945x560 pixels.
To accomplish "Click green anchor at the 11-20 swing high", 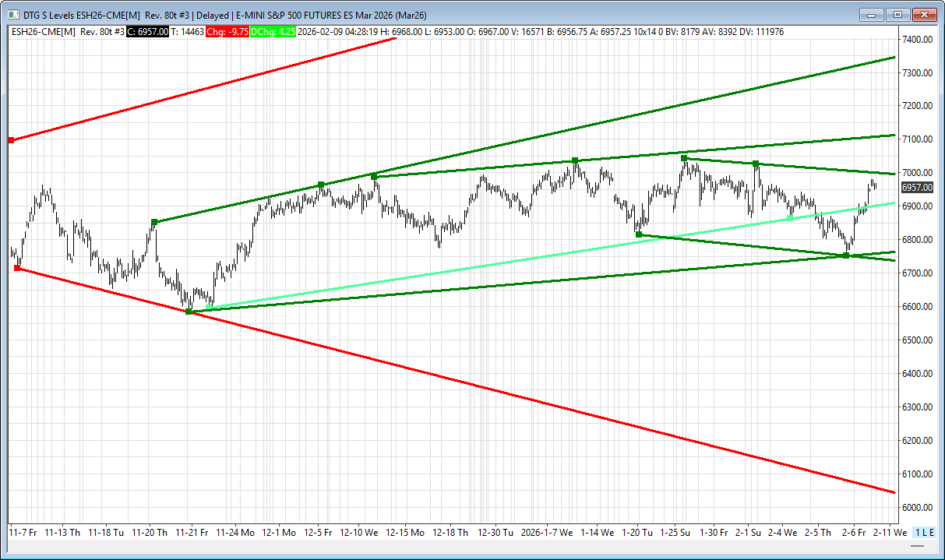I will [x=154, y=223].
